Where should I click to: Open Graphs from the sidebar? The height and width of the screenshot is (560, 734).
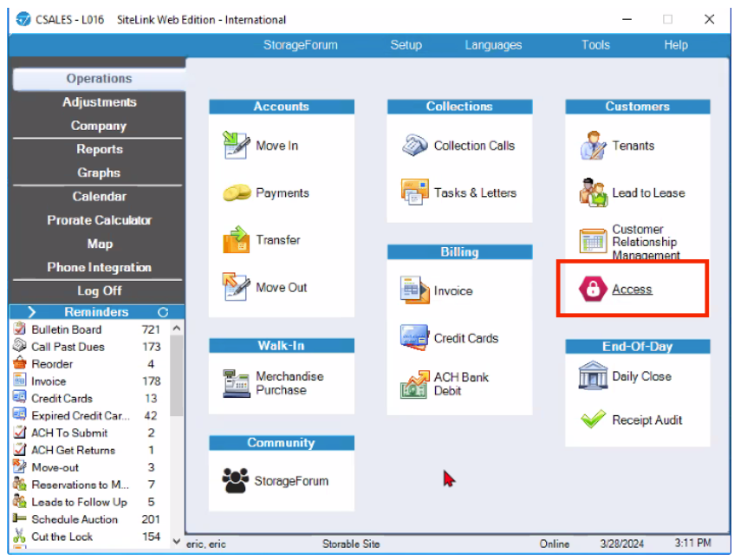(99, 173)
